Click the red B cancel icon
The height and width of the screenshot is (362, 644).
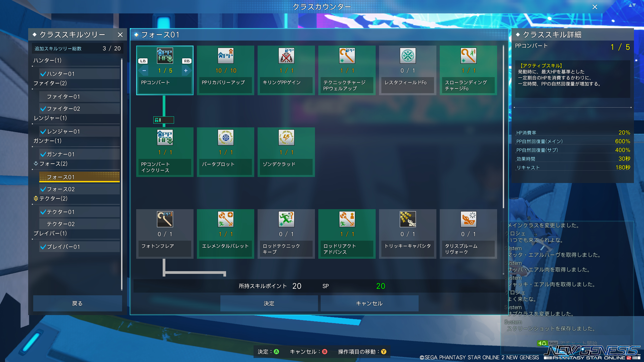[x=325, y=352]
